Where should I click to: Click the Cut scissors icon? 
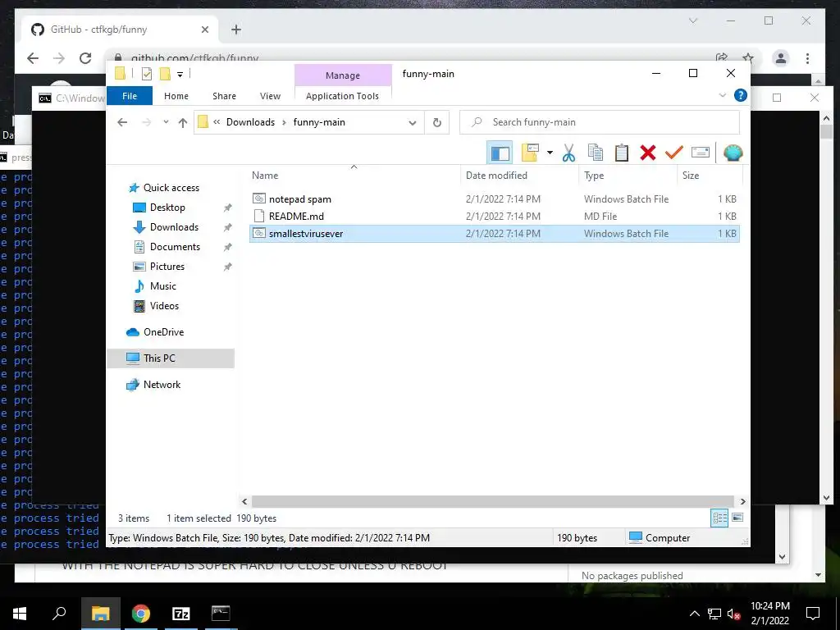coord(568,153)
